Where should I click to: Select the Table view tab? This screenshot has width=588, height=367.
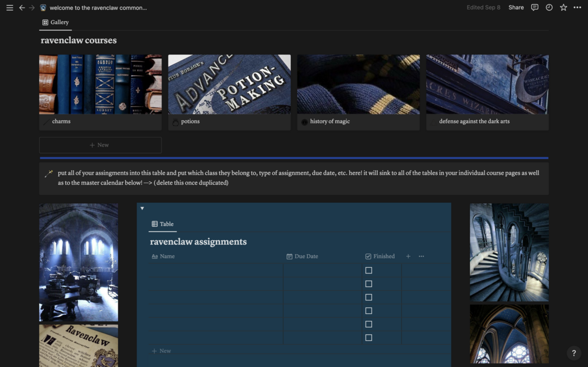[x=163, y=224]
